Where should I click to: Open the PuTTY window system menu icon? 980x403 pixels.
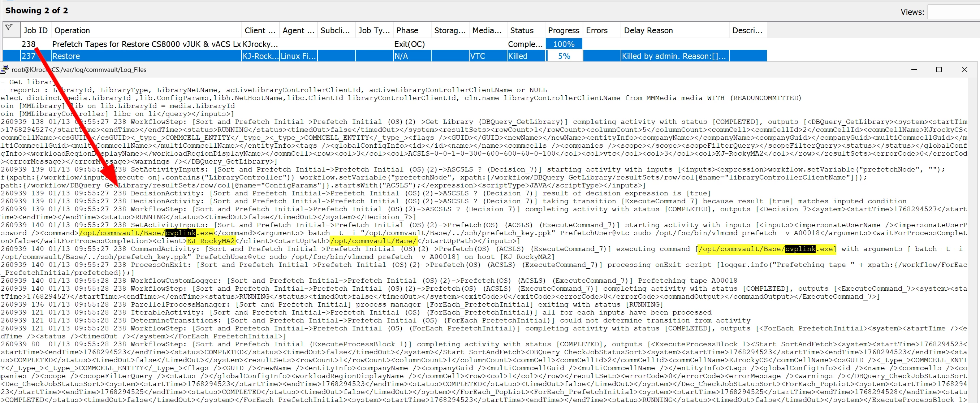[x=5, y=70]
